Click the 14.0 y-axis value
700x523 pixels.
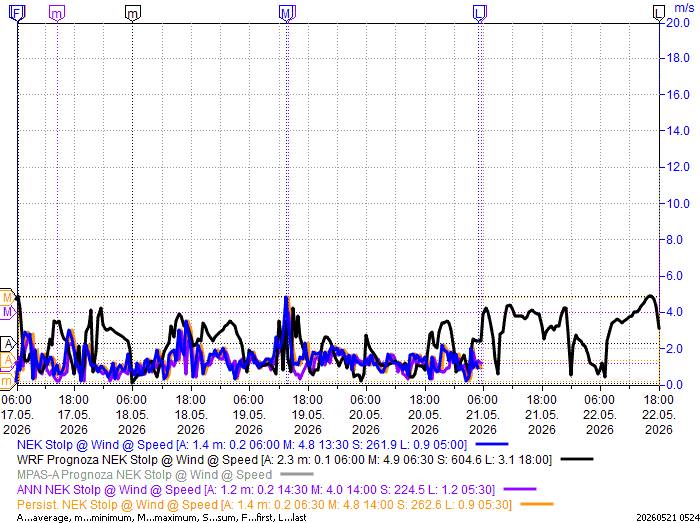click(x=678, y=131)
